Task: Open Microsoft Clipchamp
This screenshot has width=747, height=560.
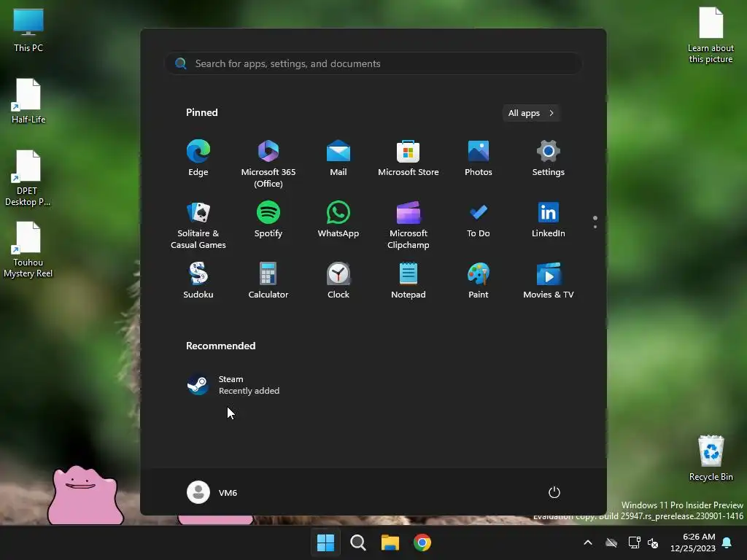Action: coord(409,225)
